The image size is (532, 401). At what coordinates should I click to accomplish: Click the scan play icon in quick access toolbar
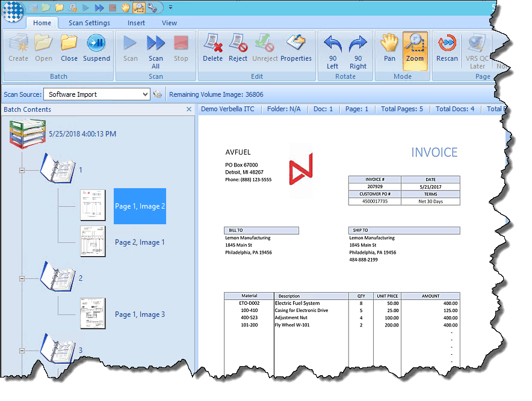click(86, 7)
